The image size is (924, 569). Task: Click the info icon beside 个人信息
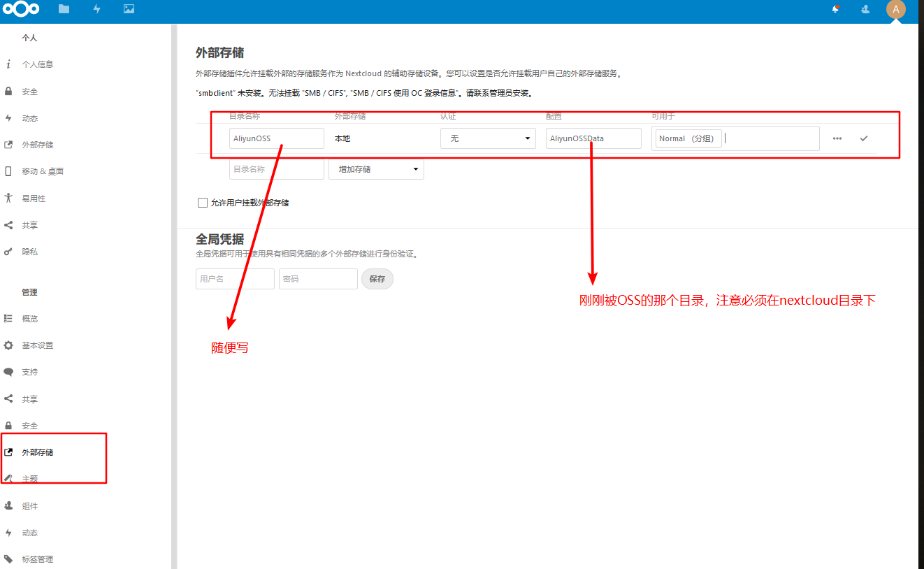pyautogui.click(x=8, y=64)
